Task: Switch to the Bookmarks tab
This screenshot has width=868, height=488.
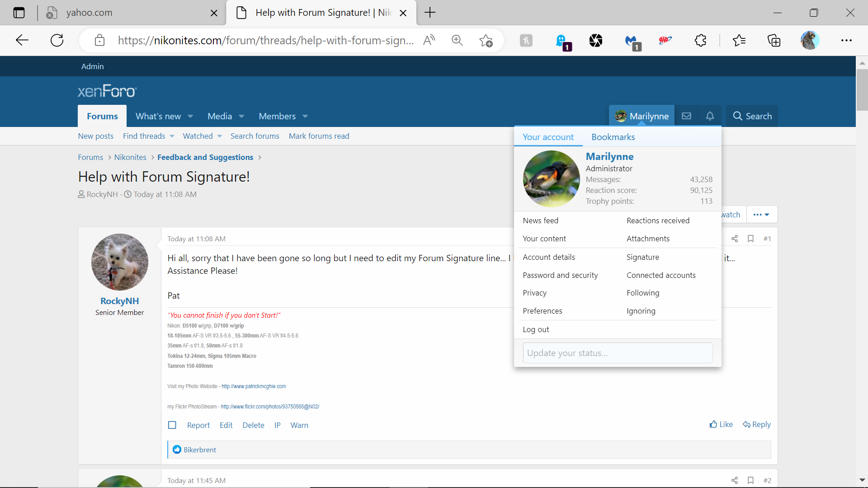Action: [613, 137]
